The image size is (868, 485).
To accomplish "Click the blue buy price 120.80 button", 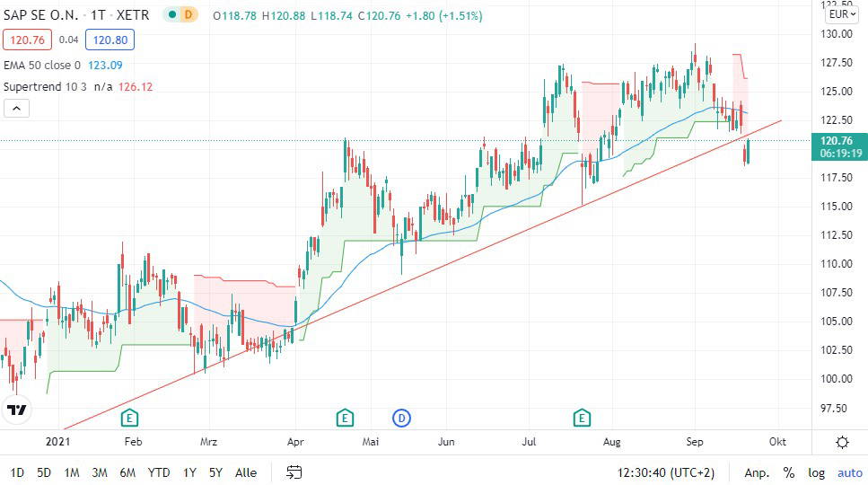I will click(110, 40).
